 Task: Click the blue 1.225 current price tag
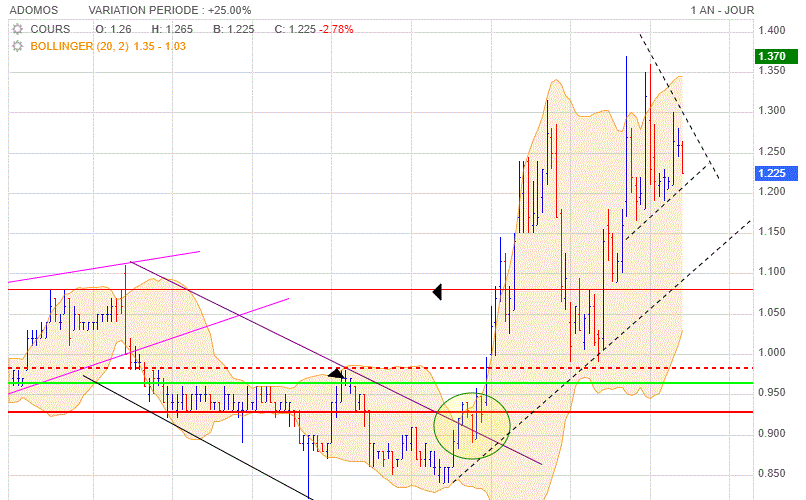(x=776, y=173)
